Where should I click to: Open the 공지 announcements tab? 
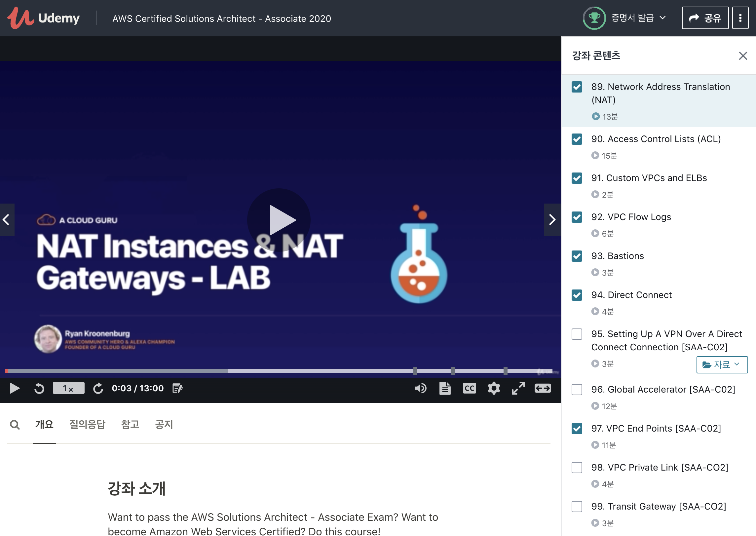tap(164, 424)
